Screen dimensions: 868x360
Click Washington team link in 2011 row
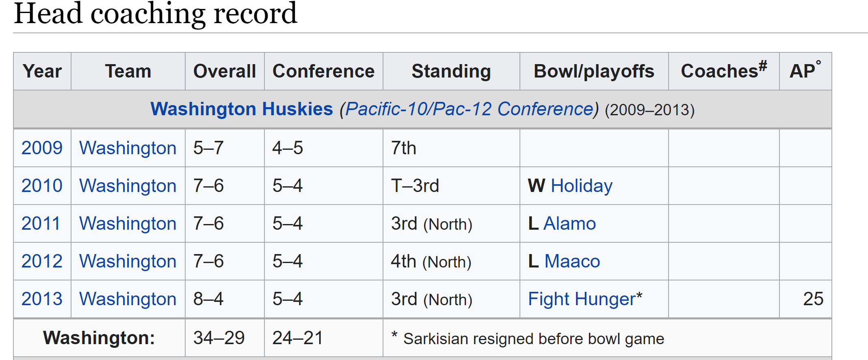(x=128, y=224)
